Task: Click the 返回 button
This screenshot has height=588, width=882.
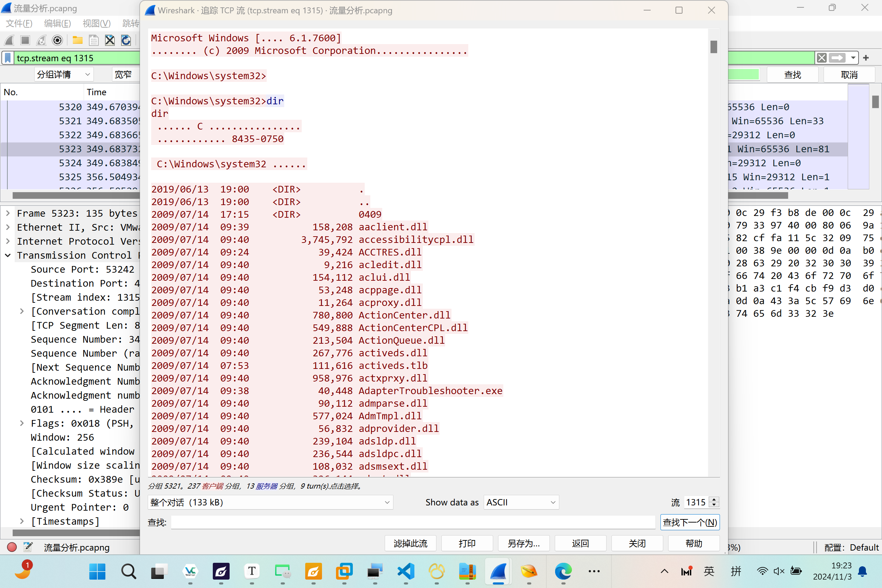Action: tap(580, 543)
